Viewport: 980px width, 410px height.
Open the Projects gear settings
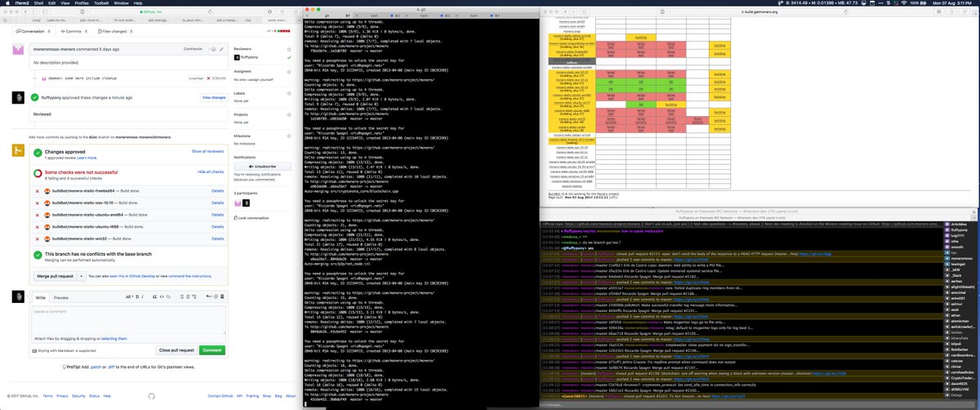pos(289,115)
